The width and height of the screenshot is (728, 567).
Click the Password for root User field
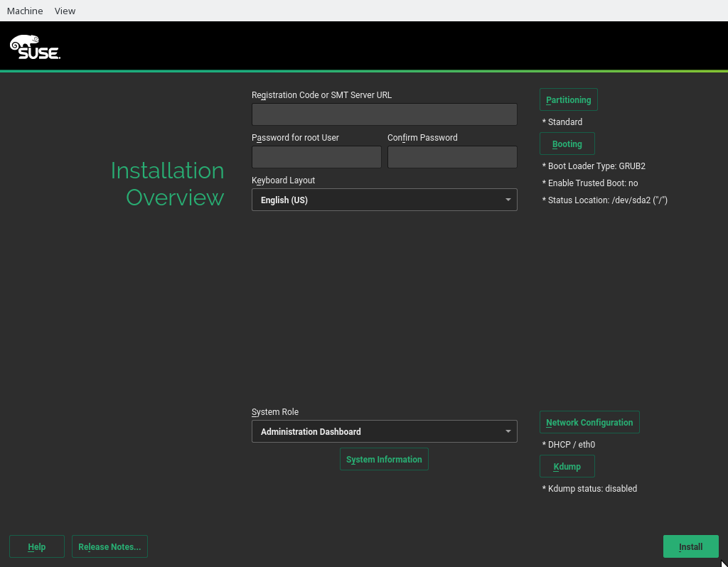[316, 157]
